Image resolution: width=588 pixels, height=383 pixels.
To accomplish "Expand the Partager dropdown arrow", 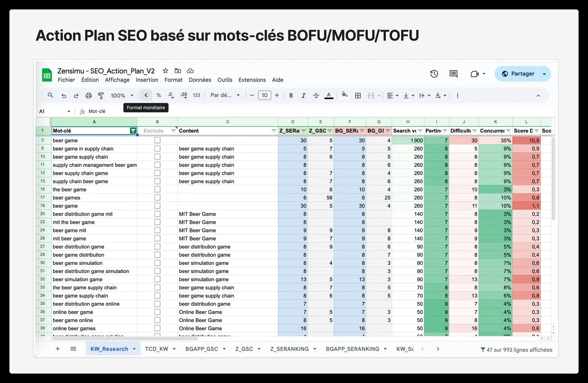I will [x=544, y=74].
